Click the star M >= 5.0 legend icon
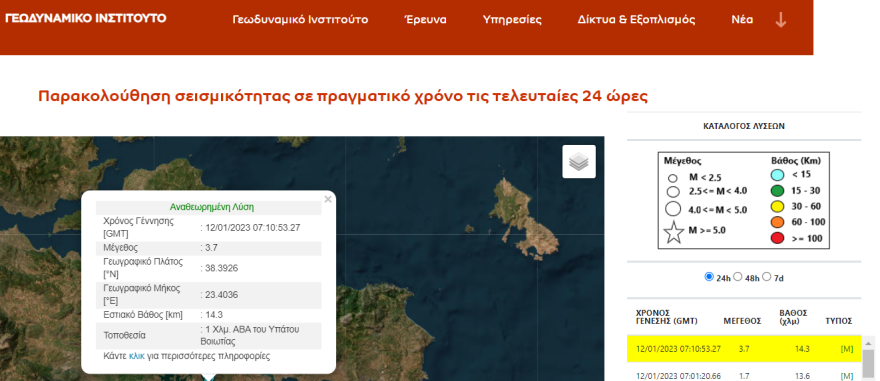Viewport: 880px width, 381px height. click(673, 232)
